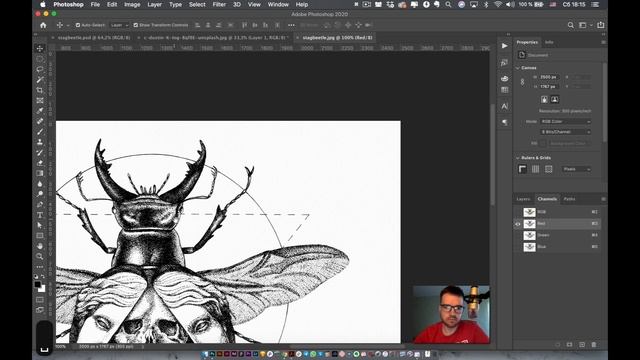Go to the Home screen icon

click(43, 25)
